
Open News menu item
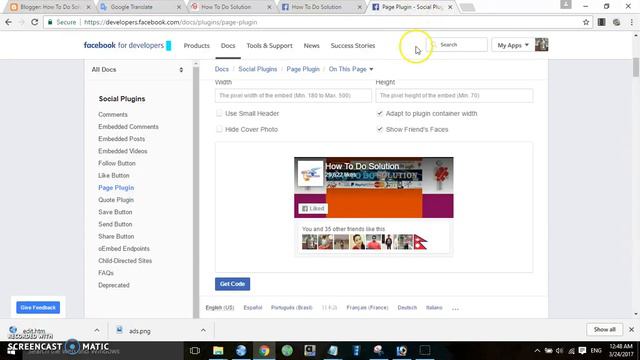point(311,46)
